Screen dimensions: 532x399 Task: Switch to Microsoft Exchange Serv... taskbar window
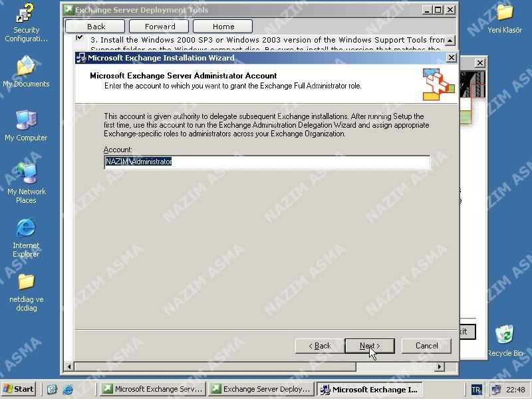(x=154, y=389)
